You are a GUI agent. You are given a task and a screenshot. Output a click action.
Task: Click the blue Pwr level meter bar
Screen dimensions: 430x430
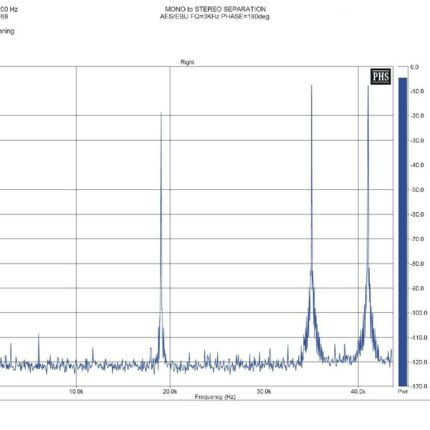[x=403, y=232]
